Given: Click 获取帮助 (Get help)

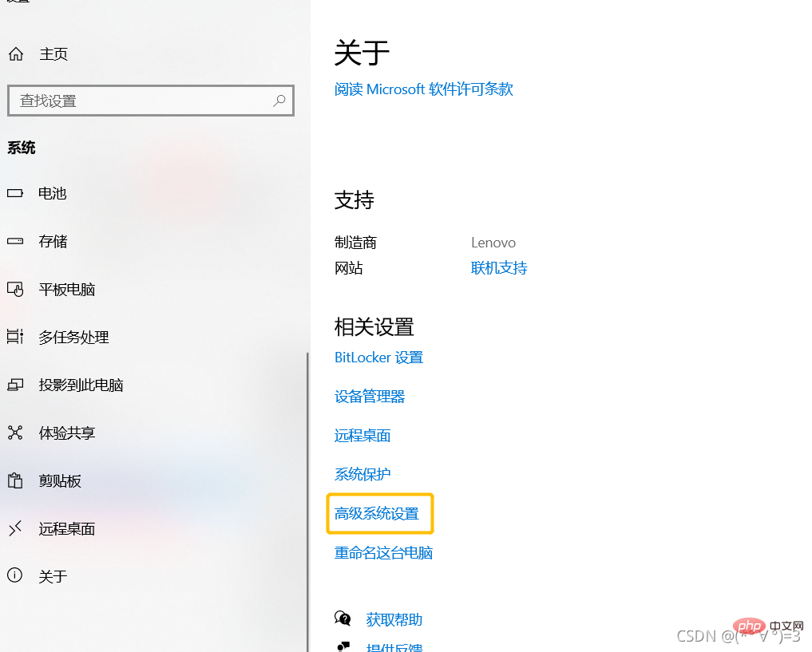Looking at the screenshot, I should (x=394, y=619).
